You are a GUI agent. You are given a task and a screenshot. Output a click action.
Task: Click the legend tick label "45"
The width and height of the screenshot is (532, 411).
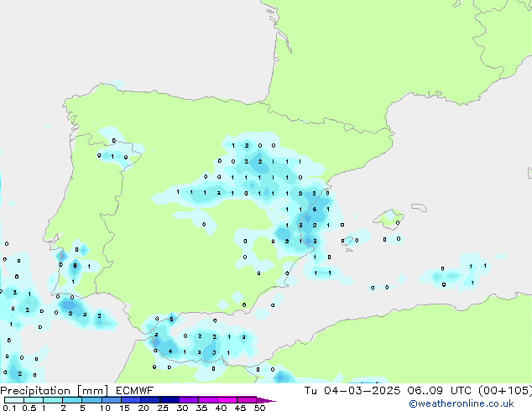pos(240,408)
